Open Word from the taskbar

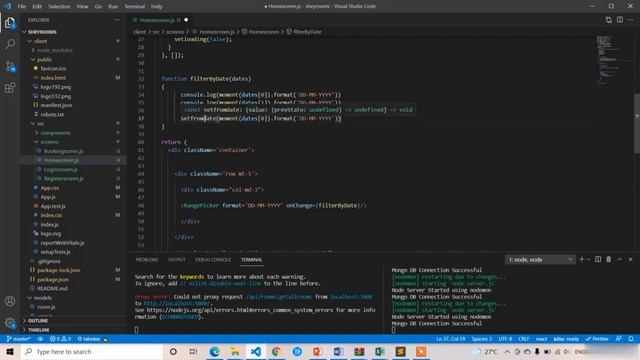[338, 351]
